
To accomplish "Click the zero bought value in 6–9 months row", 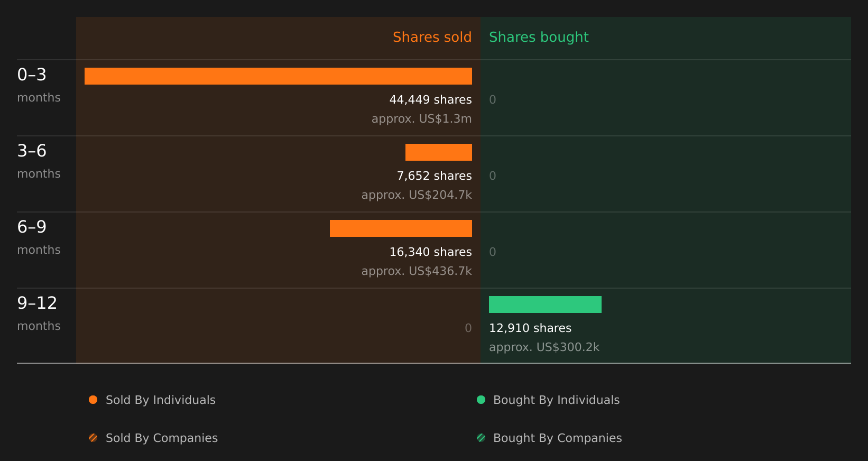I will pos(493,252).
